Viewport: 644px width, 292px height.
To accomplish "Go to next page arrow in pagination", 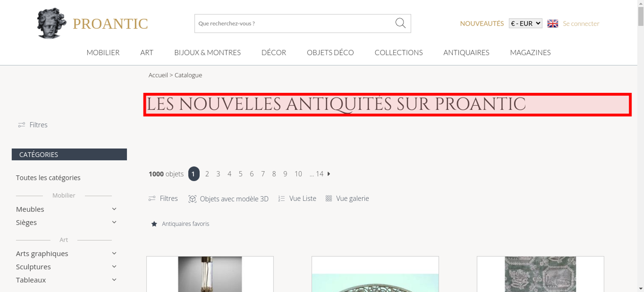I will [x=329, y=174].
